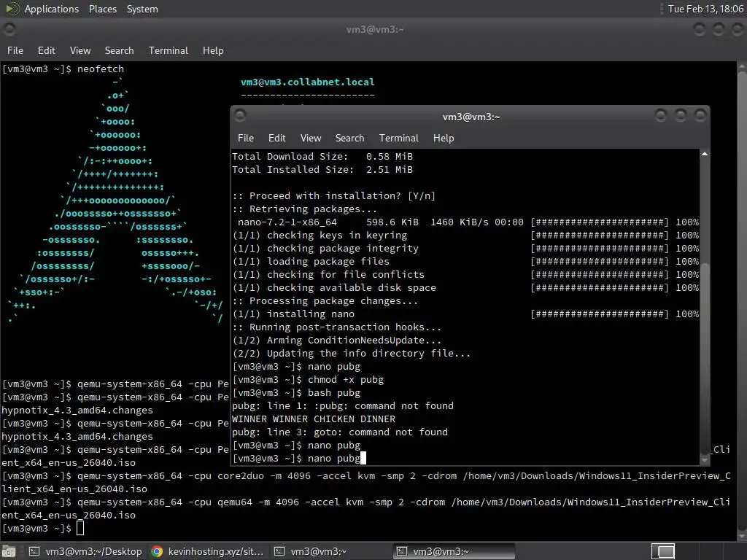Open File menu of back terminal window
The height and width of the screenshot is (560, 747).
point(15,50)
